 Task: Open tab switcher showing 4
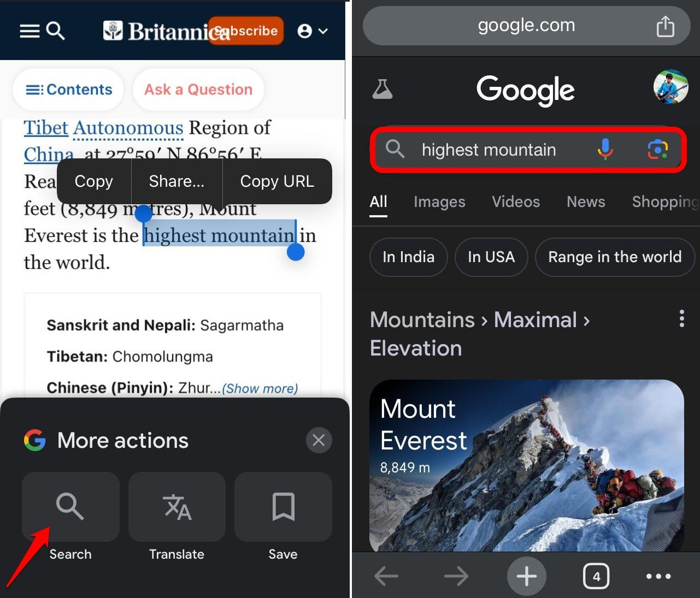tap(596, 576)
